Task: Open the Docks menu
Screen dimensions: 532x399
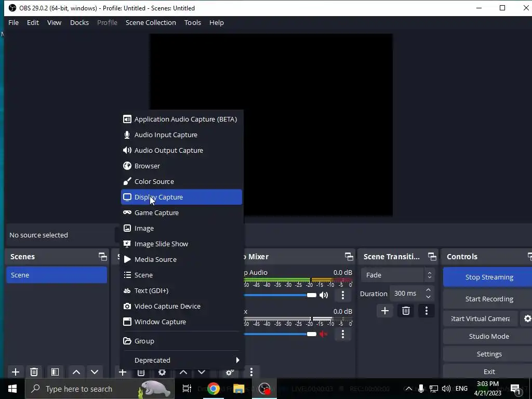Action: click(79, 23)
